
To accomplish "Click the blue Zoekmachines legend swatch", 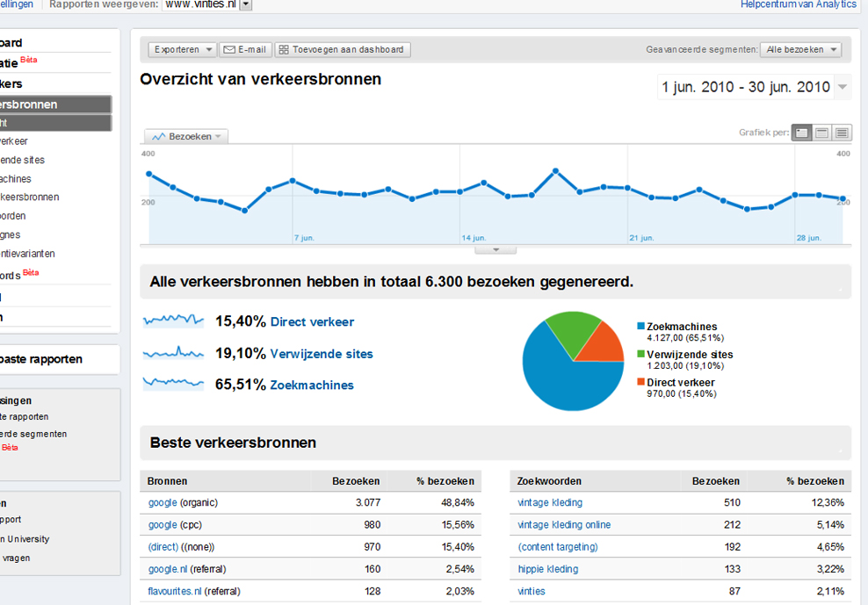I will point(641,326).
